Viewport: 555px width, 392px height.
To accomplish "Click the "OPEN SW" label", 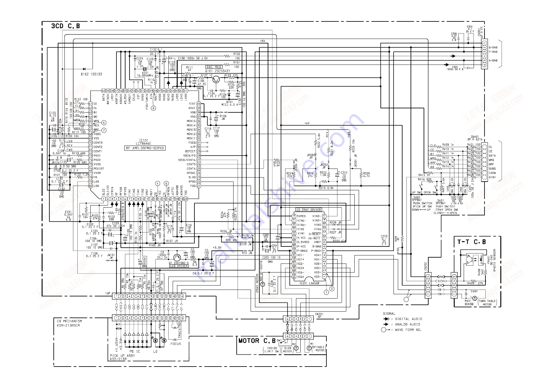I will (x=430, y=192).
